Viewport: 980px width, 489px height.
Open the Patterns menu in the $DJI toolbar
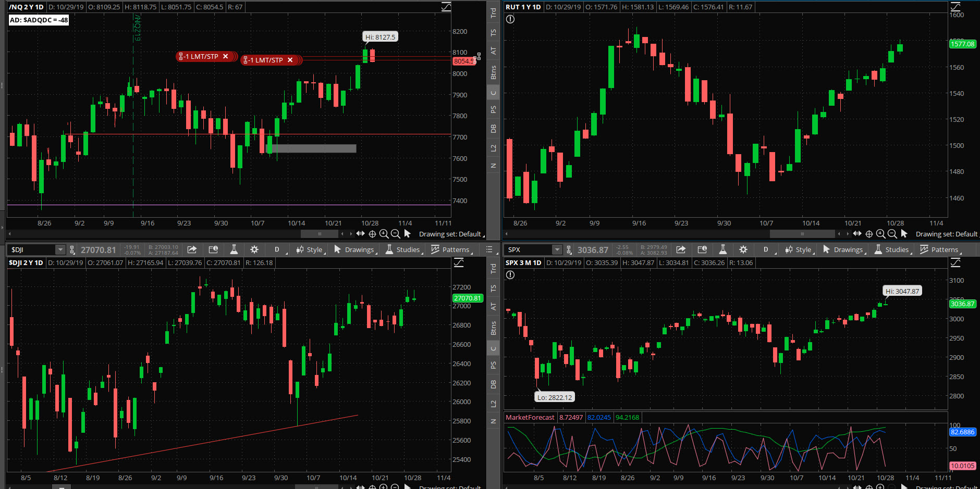[451, 249]
